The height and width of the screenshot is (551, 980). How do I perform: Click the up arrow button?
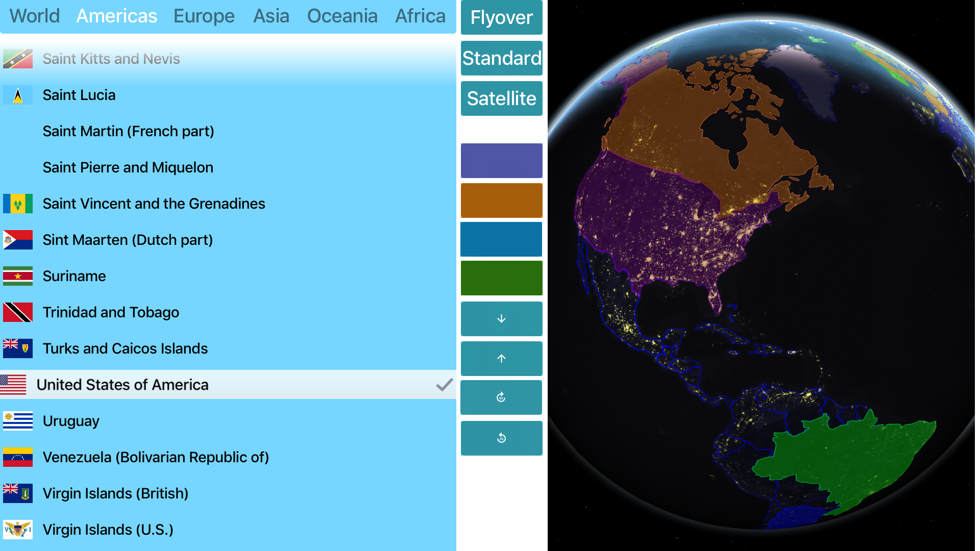tap(501, 359)
